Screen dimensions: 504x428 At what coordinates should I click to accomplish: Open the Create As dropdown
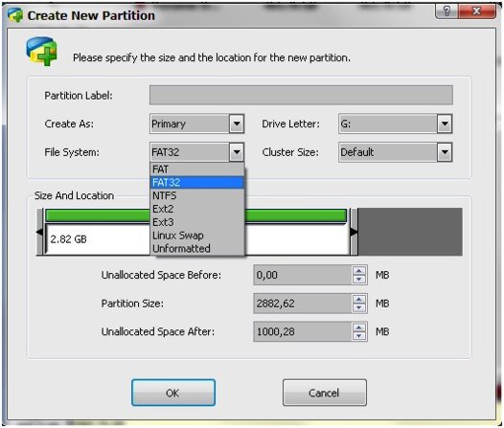coord(237,124)
